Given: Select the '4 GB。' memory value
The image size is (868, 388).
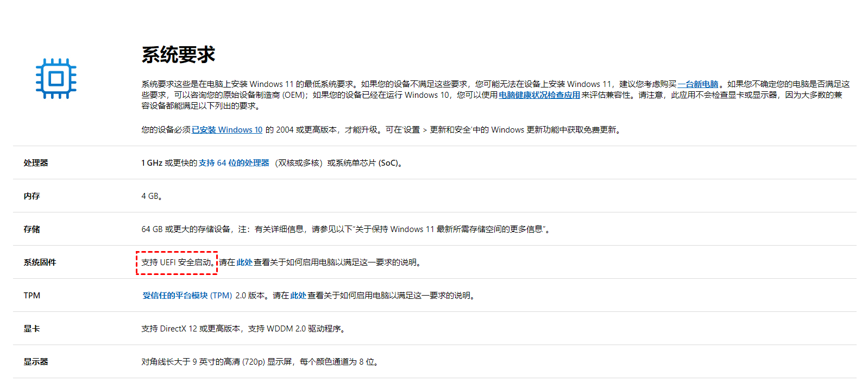Looking at the screenshot, I should pos(152,196).
